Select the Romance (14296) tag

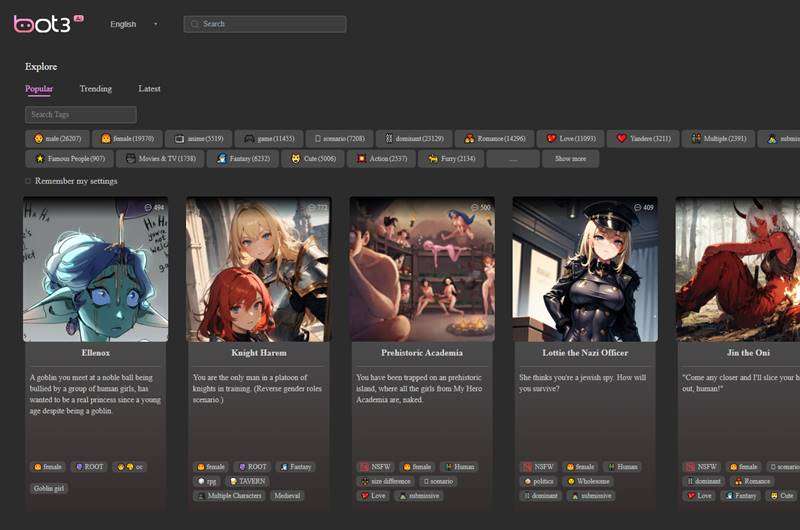tap(494, 138)
